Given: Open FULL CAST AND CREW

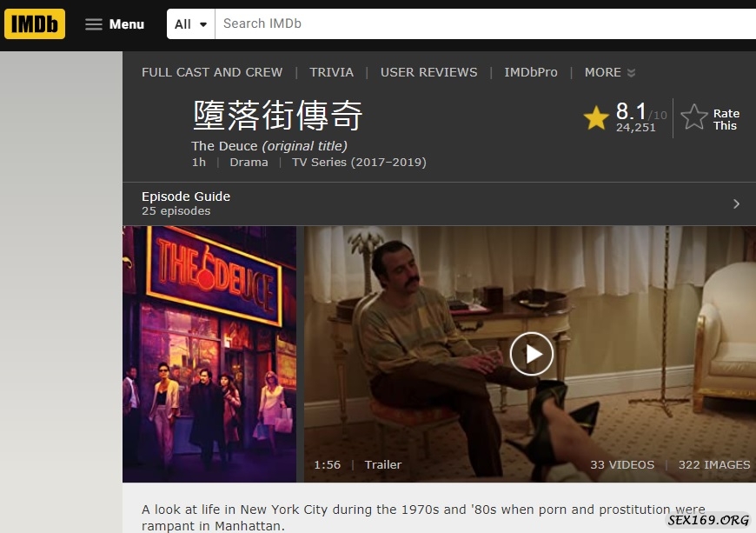Looking at the screenshot, I should [212, 72].
